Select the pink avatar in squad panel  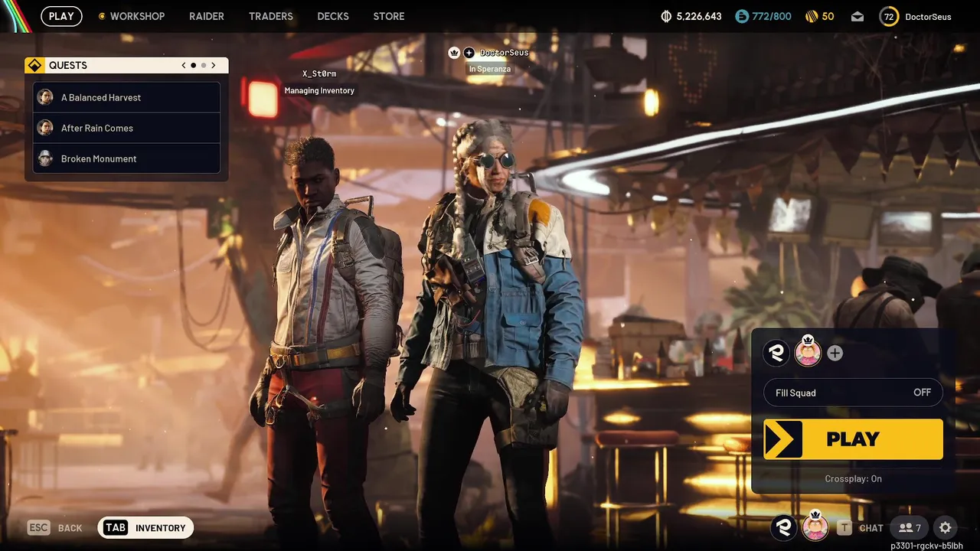pyautogui.click(x=808, y=351)
